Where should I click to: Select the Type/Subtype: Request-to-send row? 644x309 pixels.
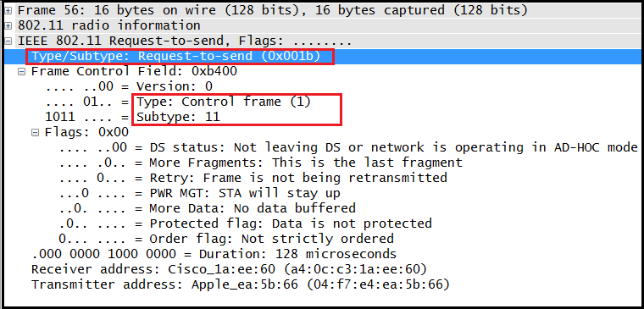[323, 56]
